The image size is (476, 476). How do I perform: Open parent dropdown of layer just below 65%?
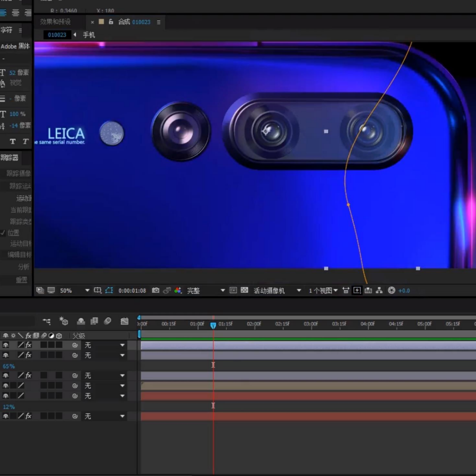tap(104, 375)
